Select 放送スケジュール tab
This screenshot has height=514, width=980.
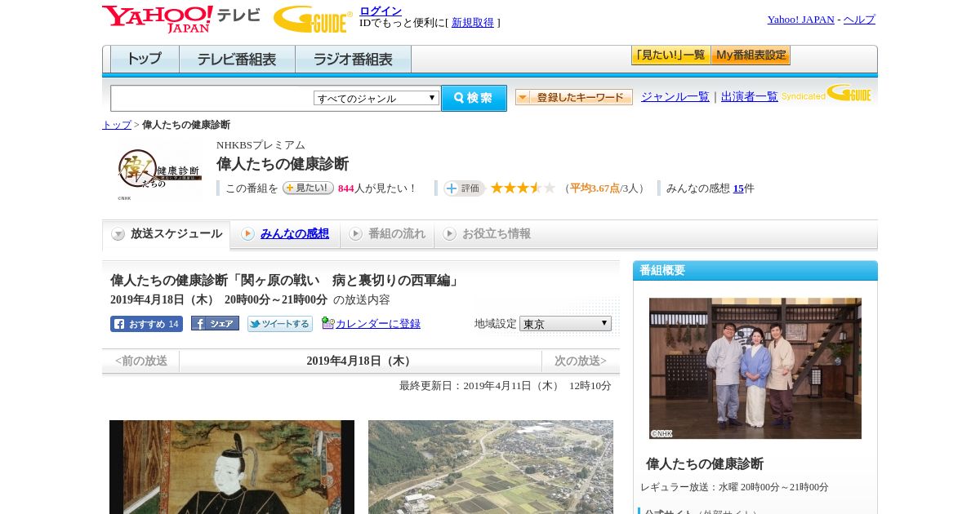[x=166, y=234]
